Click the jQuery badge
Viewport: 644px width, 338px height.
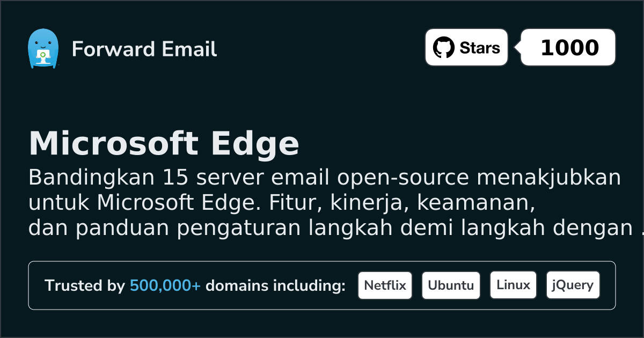pos(573,285)
